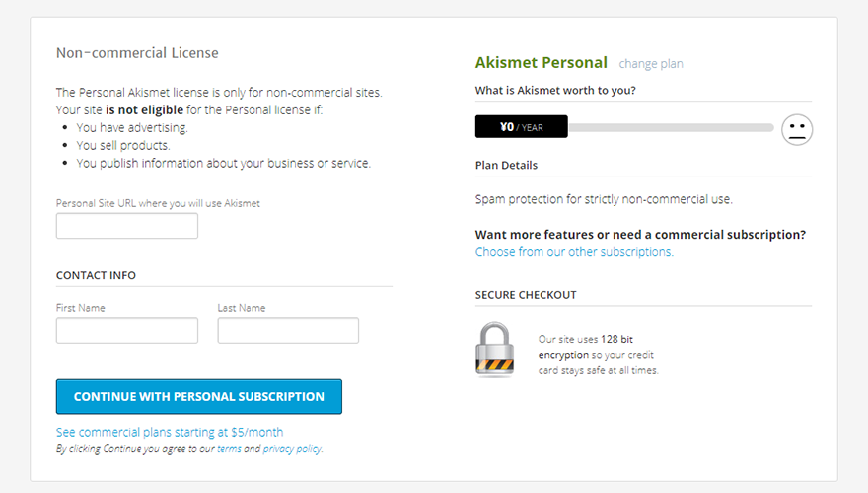Screen dimensions: 868x493
Task: Click the SECURE CHECKOUT section heading
Action: tap(526, 295)
